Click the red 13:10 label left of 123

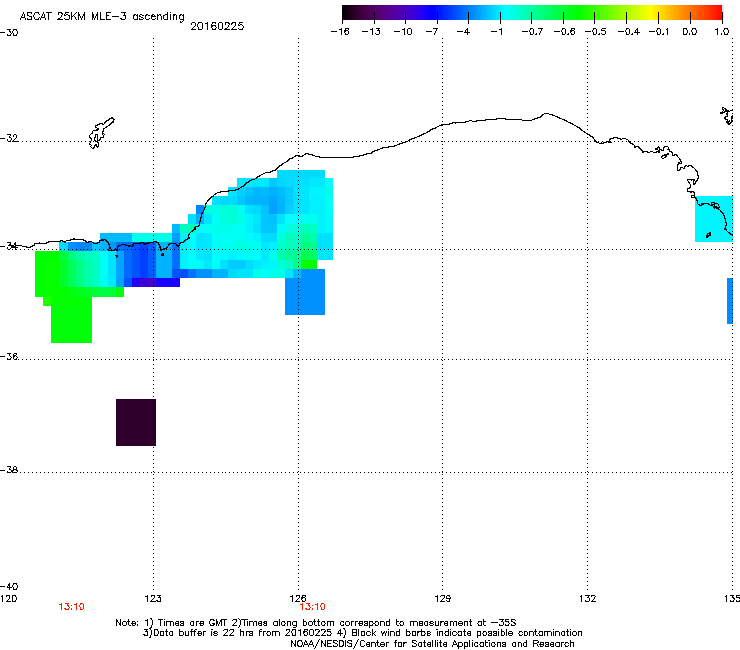[x=71, y=607]
